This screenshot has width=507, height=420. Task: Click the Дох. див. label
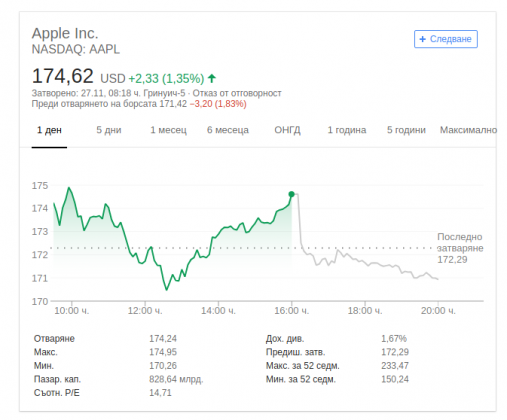[x=285, y=339]
